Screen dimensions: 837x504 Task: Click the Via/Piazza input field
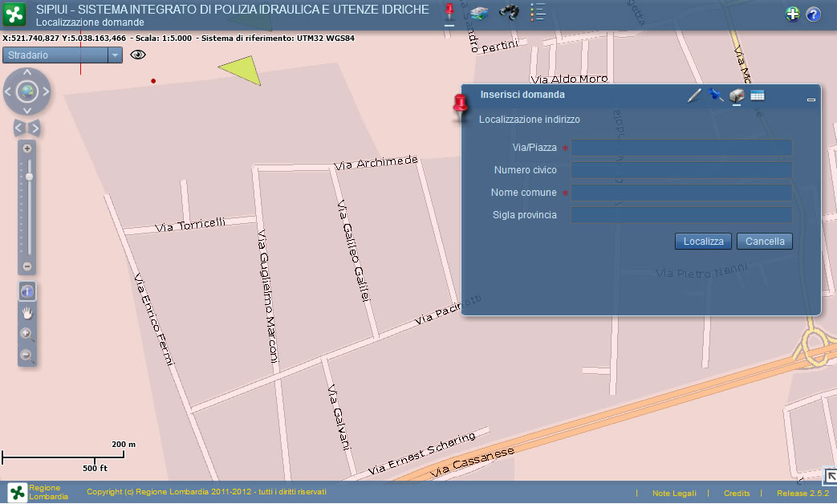click(681, 148)
